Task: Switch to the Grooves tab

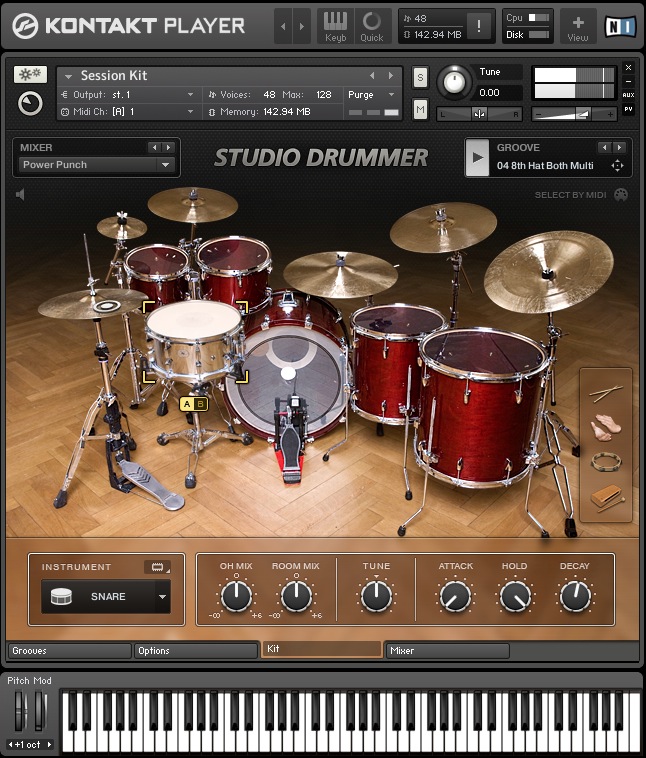Action: click(70, 651)
